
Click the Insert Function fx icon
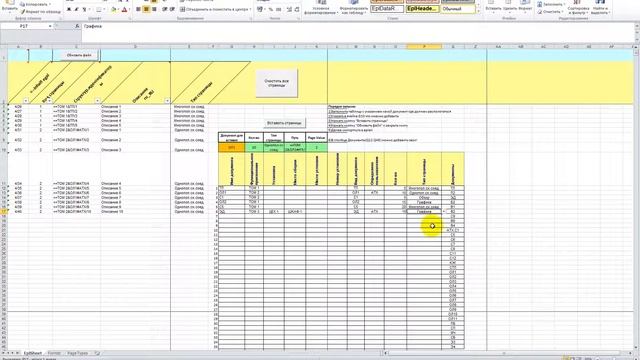77,26
